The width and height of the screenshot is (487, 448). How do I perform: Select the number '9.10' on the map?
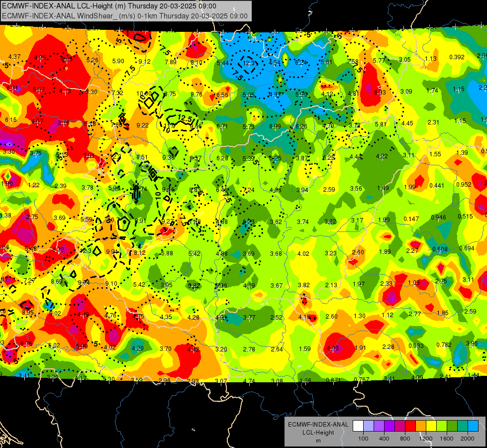[x=111, y=284]
